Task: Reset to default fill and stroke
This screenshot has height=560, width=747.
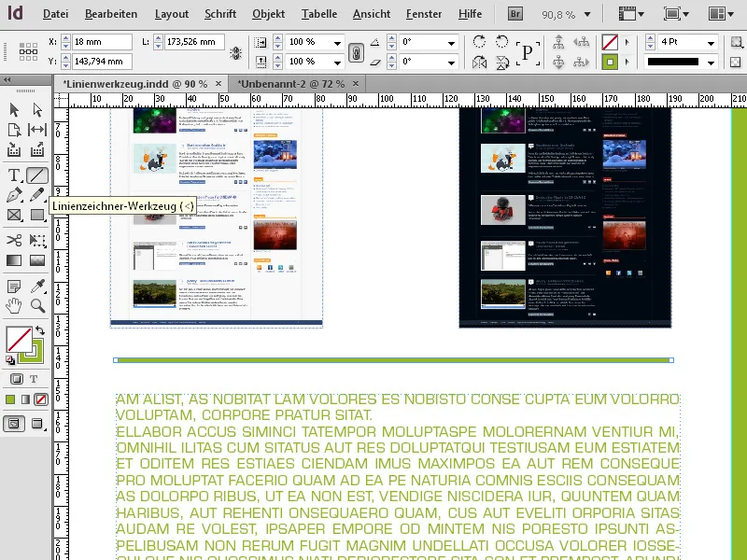Action: pyautogui.click(x=10, y=360)
